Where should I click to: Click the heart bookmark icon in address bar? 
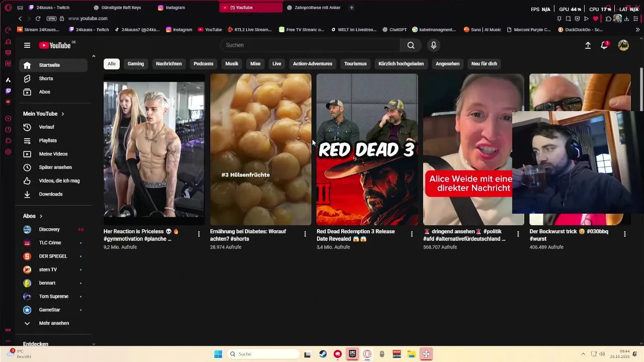[596, 19]
